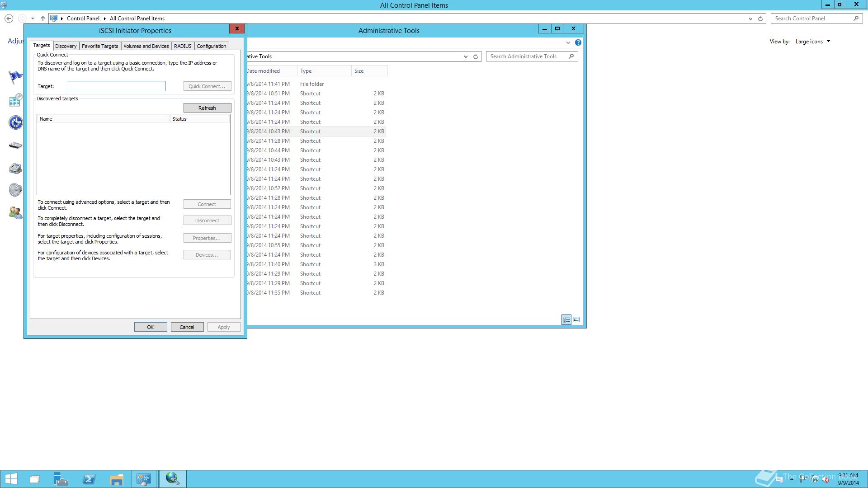868x488 pixels.
Task: Sort Administrative Tools by Date modified
Action: point(271,71)
